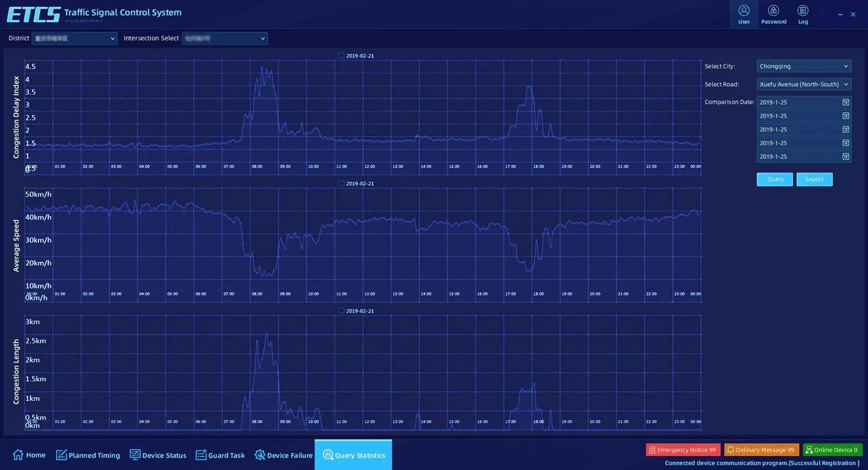
Task: Open the Password settings icon
Action: [x=774, y=15]
